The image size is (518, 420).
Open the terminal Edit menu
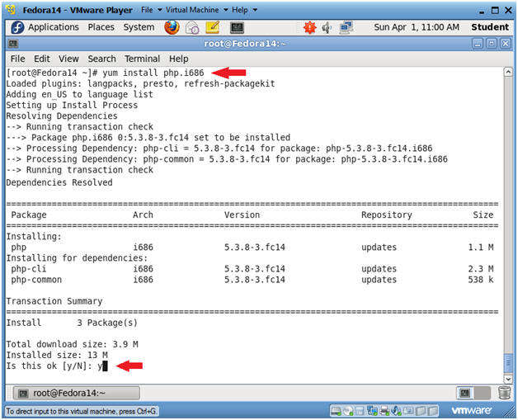point(42,59)
